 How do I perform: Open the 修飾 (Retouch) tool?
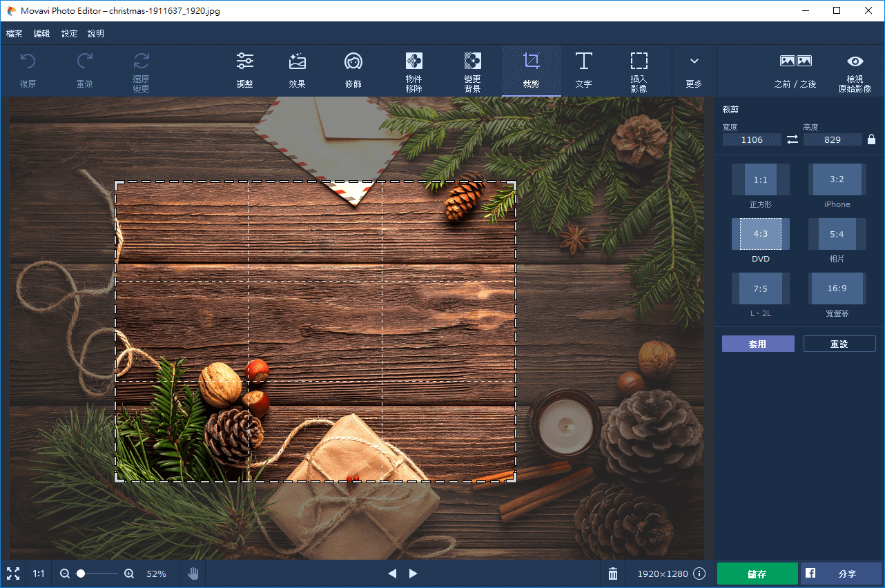point(353,70)
